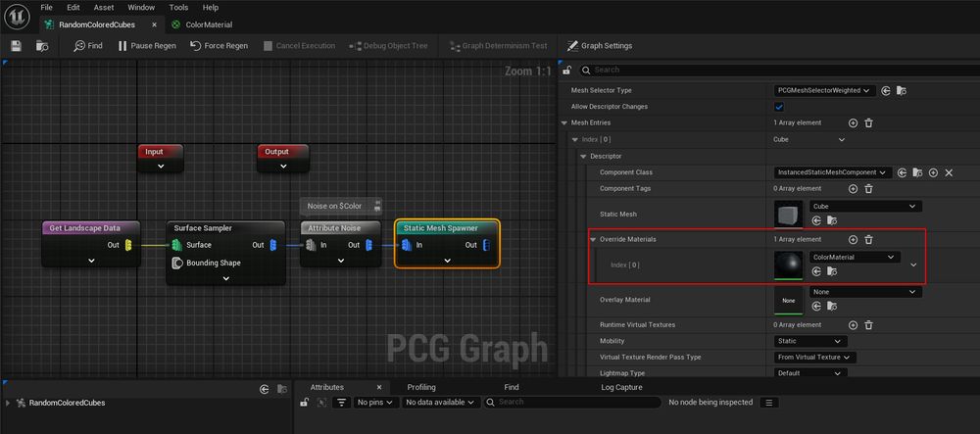The image size is (980, 434).
Task: Save the current PCG graph asset
Action: [17, 46]
